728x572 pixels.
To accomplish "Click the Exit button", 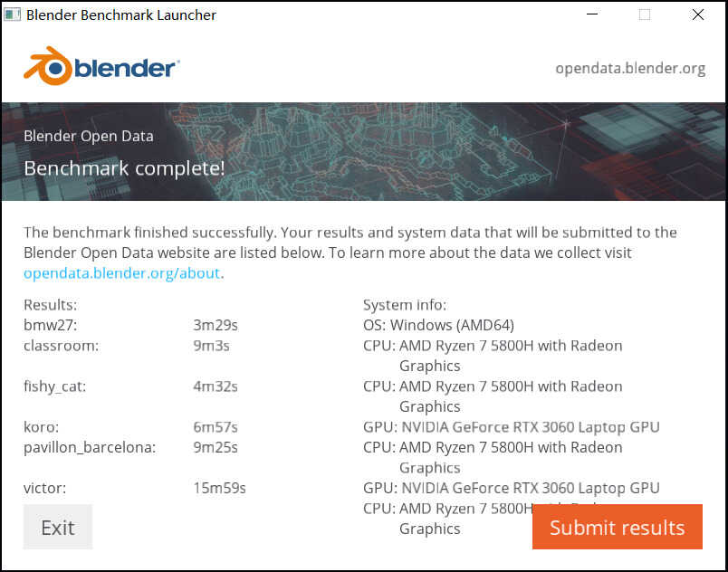I will coord(58,527).
